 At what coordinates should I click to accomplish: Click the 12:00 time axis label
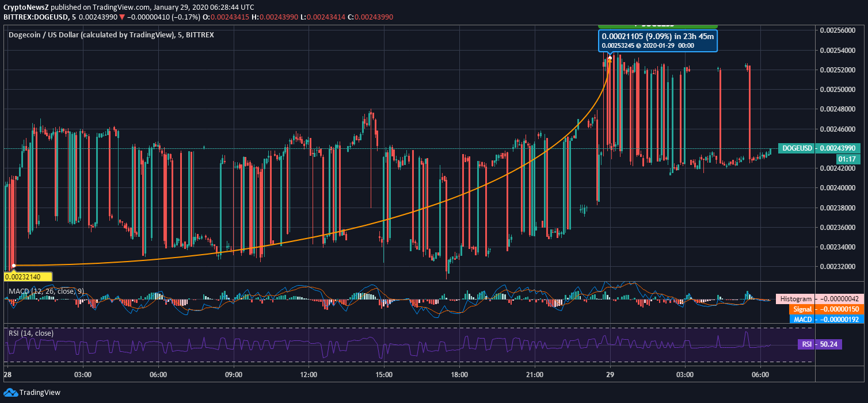tap(309, 374)
